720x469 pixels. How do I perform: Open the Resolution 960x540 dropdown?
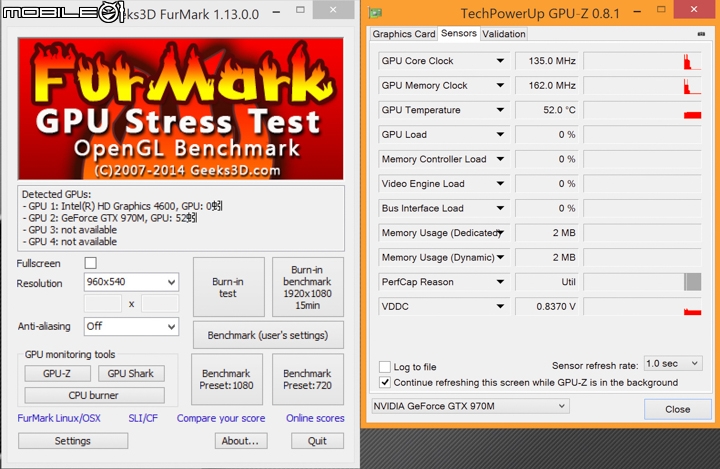click(x=131, y=282)
